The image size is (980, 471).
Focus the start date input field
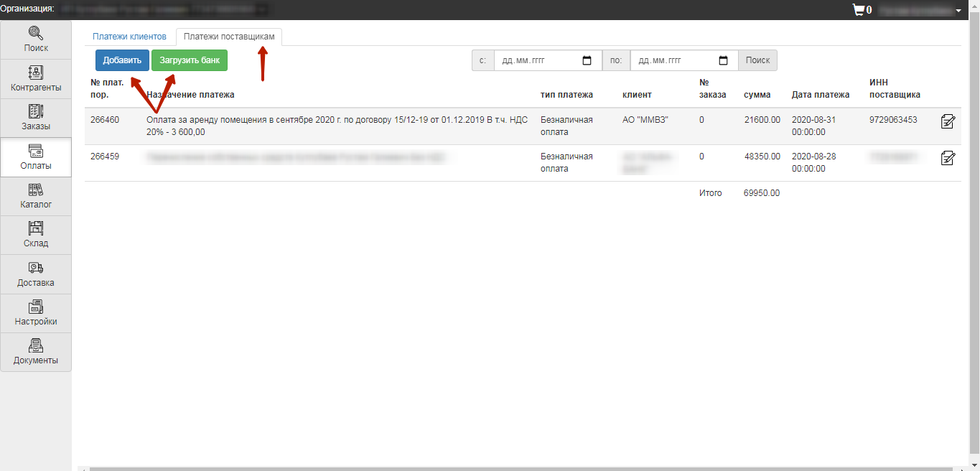pyautogui.click(x=548, y=60)
